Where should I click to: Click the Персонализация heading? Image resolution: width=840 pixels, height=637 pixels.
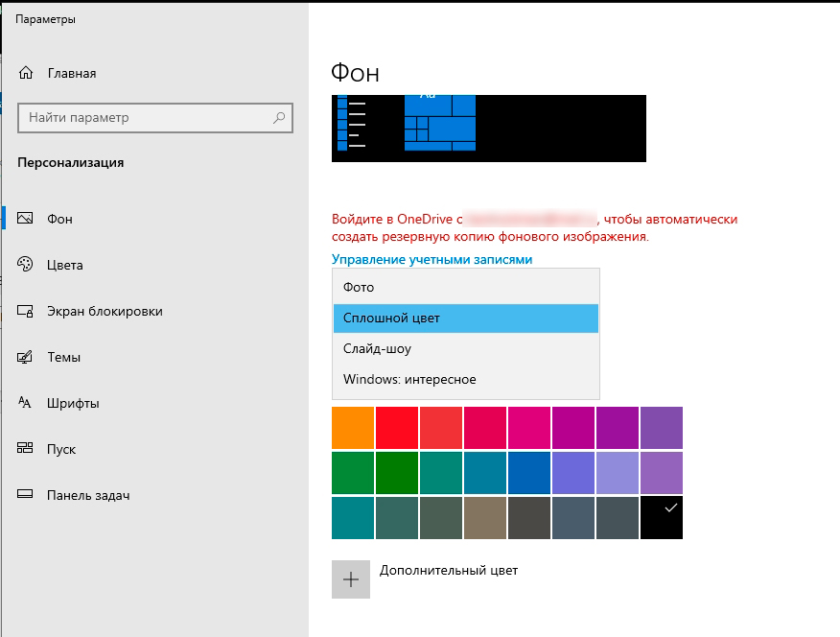[x=71, y=163]
